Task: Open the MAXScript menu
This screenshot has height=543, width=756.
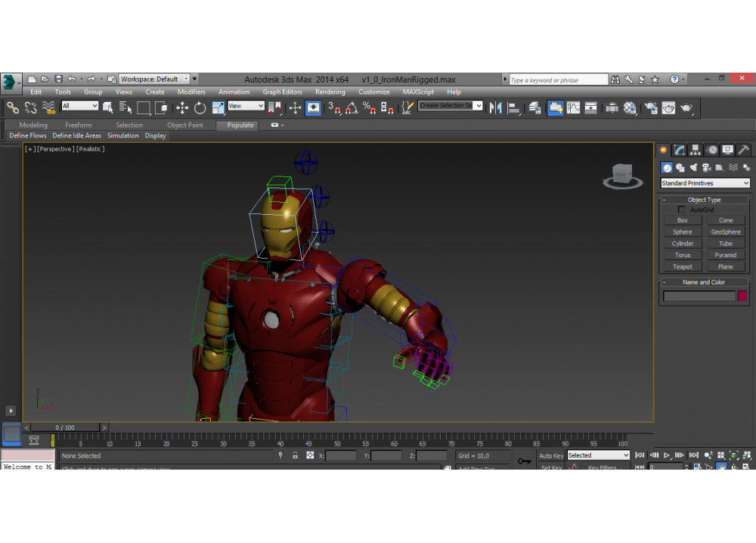Action: point(418,92)
